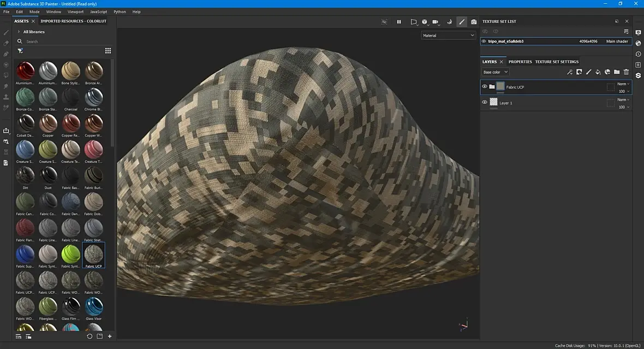Switch assets to grid view icon
Image resolution: width=644 pixels, height=349 pixels.
[108, 51]
